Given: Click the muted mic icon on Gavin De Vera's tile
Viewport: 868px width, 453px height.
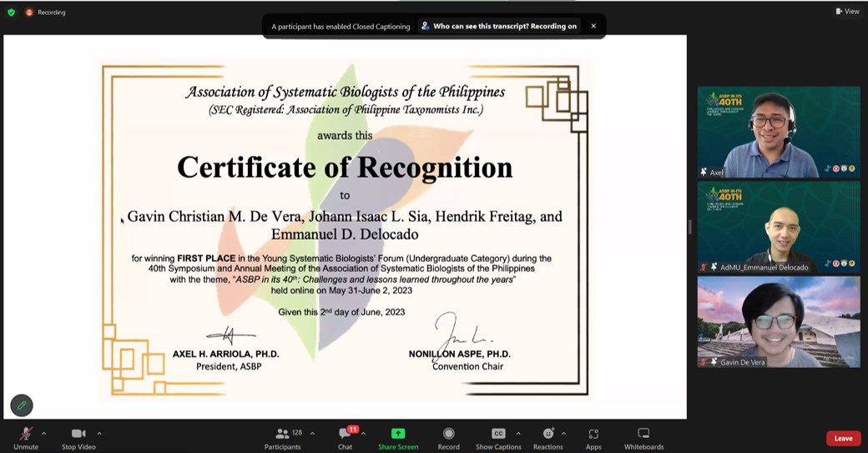Looking at the screenshot, I should (x=704, y=362).
